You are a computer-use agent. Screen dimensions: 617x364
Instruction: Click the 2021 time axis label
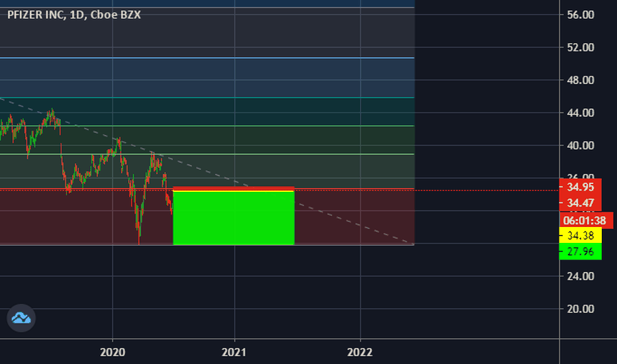click(x=234, y=352)
